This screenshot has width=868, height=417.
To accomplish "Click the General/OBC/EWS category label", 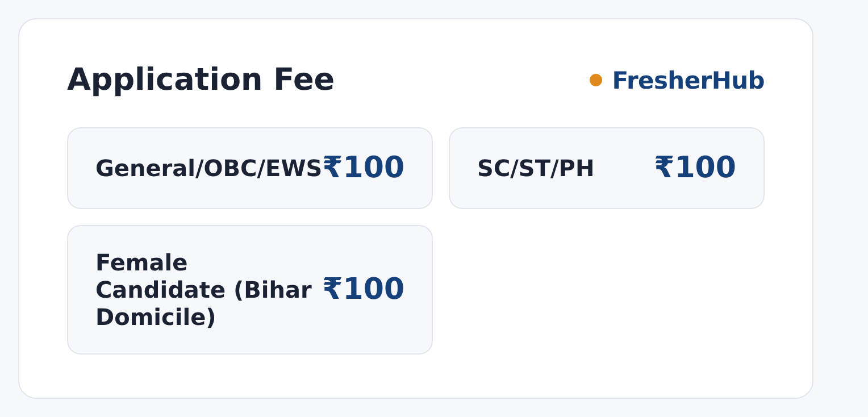I will 208,169.
